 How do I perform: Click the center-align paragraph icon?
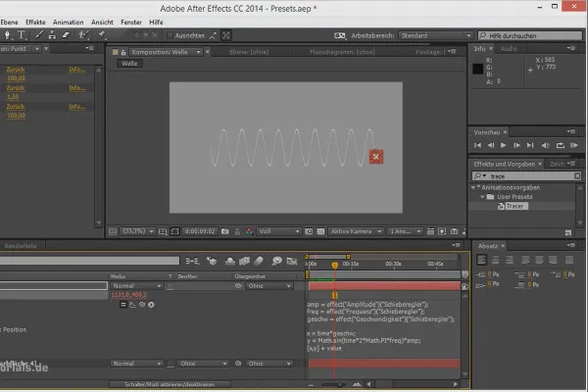495,260
